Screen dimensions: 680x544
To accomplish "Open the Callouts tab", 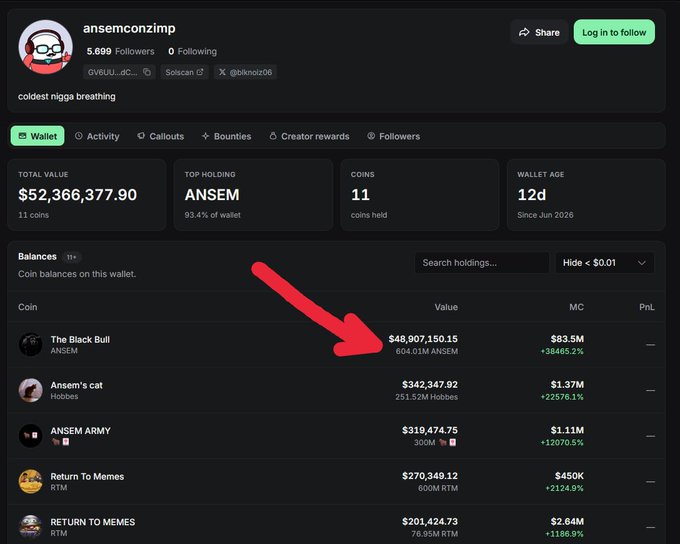I will (x=161, y=136).
